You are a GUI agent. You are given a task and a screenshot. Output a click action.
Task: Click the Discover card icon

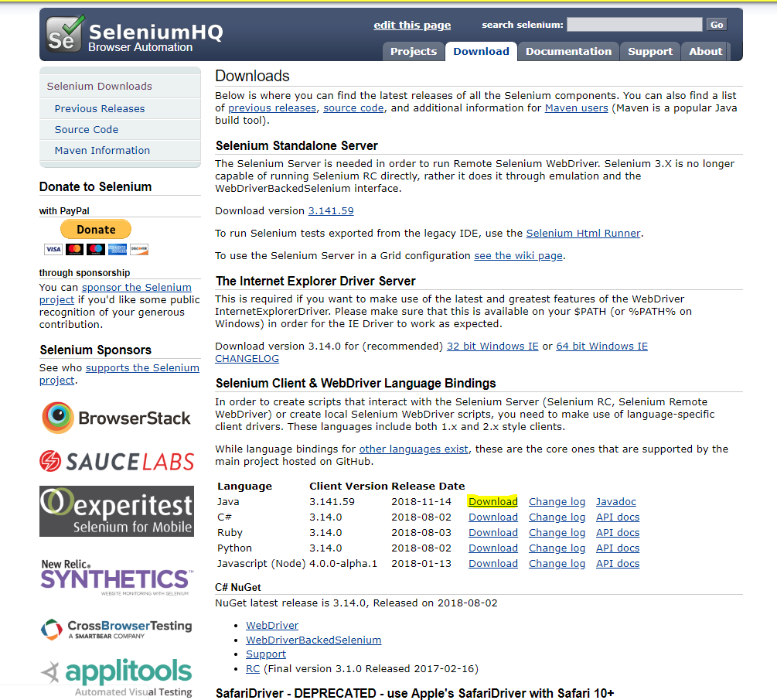pos(139,249)
